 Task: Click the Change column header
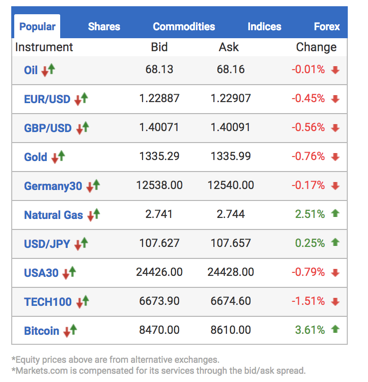(x=316, y=47)
